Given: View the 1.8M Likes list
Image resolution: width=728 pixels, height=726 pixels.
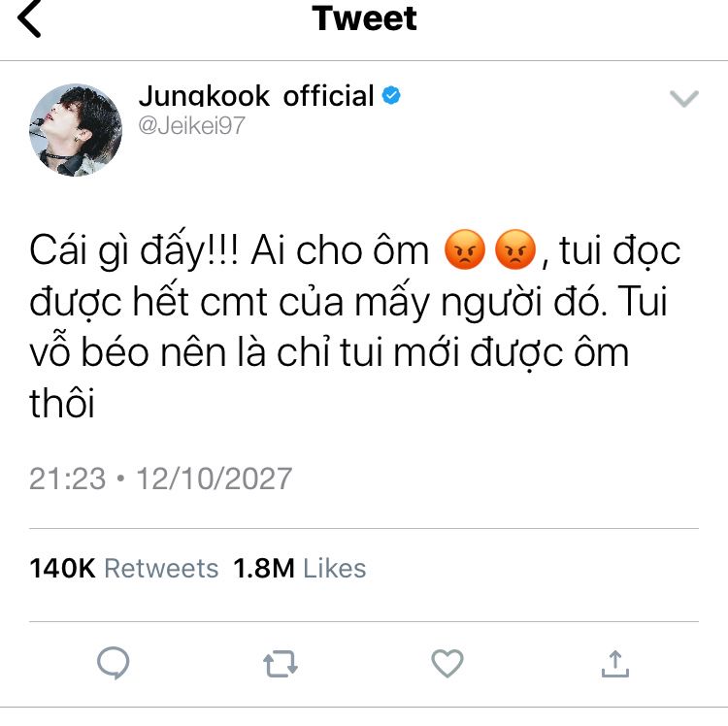Looking at the screenshot, I should pos(300,568).
